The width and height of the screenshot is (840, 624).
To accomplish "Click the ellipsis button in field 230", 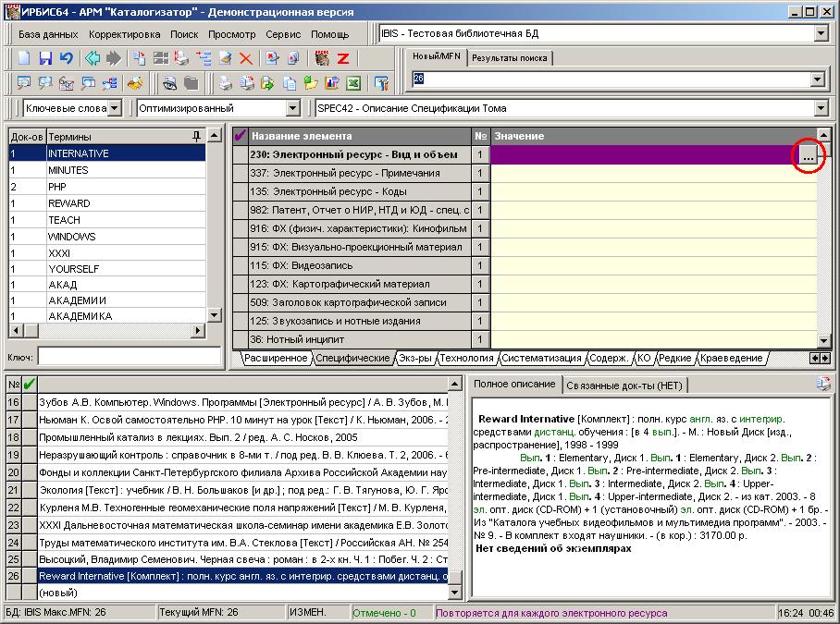I will [x=808, y=155].
